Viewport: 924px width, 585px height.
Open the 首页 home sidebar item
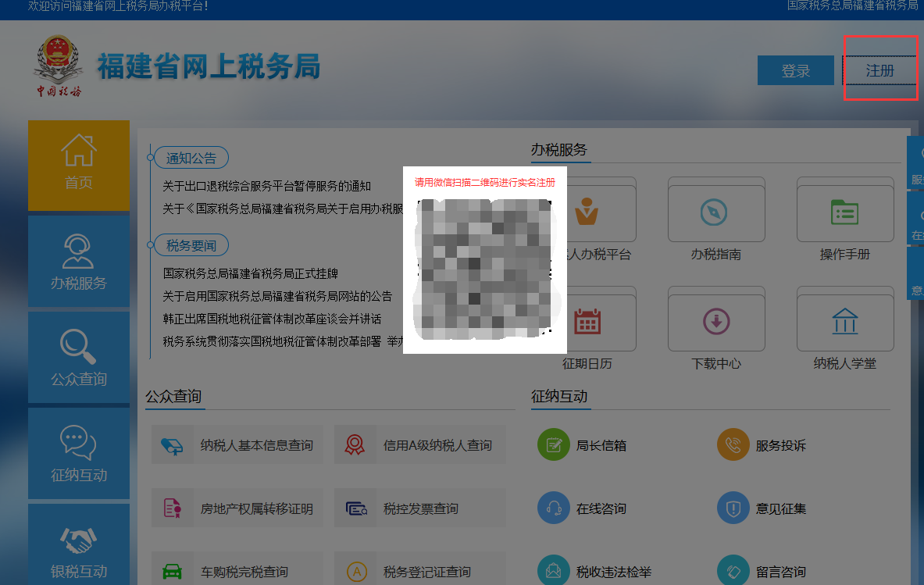tap(79, 166)
